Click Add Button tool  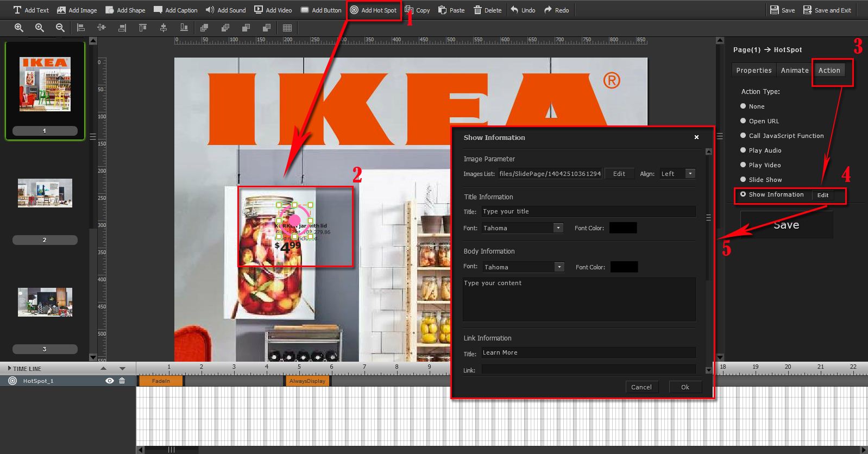pyautogui.click(x=320, y=10)
